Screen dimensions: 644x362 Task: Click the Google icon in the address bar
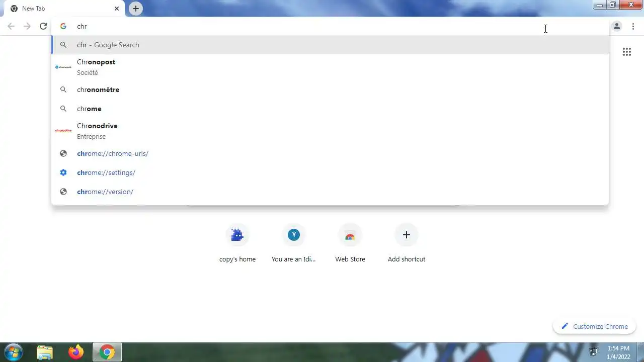point(63,26)
